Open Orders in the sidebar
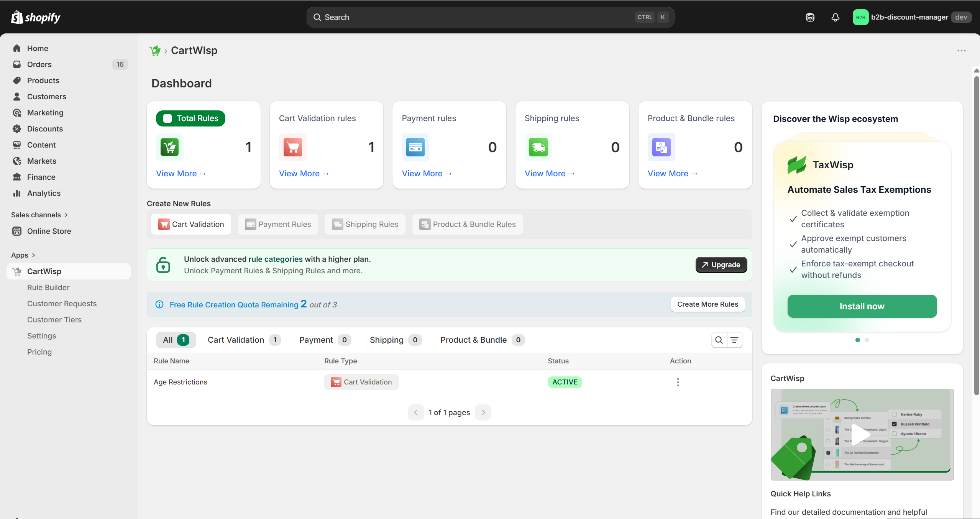This screenshot has width=980, height=519. pos(69,64)
